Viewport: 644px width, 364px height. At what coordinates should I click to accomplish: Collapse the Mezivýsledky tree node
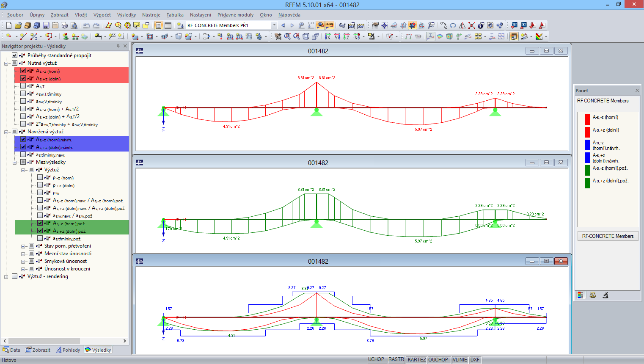click(x=15, y=163)
